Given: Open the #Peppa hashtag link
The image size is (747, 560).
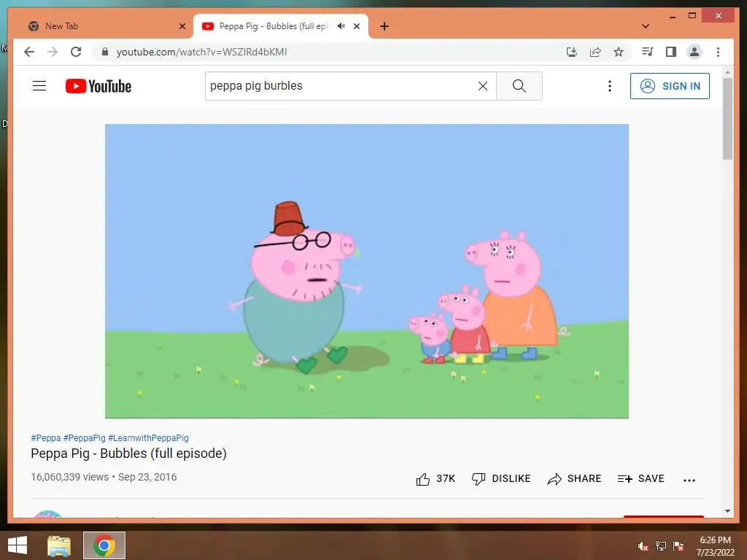Looking at the screenshot, I should pyautogui.click(x=46, y=437).
